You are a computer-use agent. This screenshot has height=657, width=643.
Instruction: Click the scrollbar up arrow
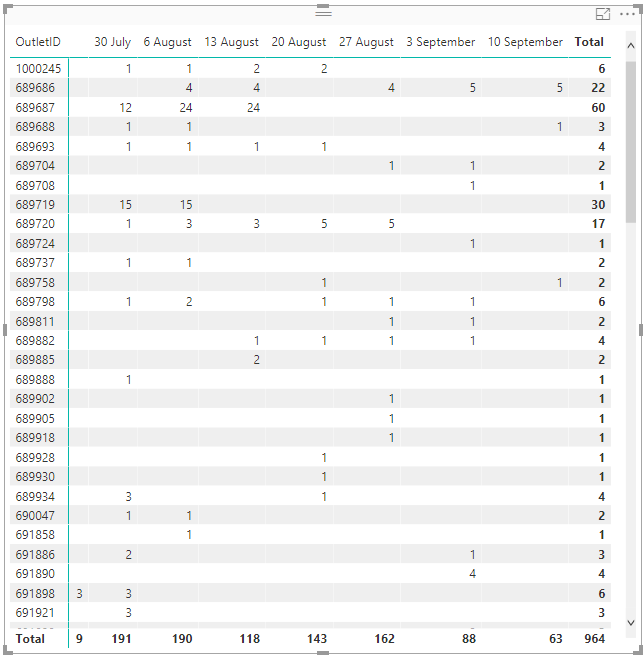pyautogui.click(x=631, y=46)
